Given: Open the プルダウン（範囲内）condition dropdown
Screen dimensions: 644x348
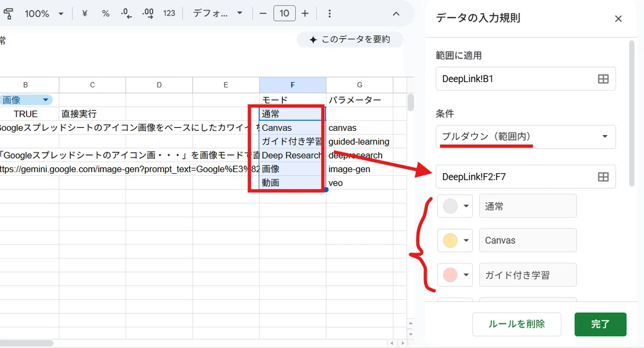Looking at the screenshot, I should [x=525, y=137].
